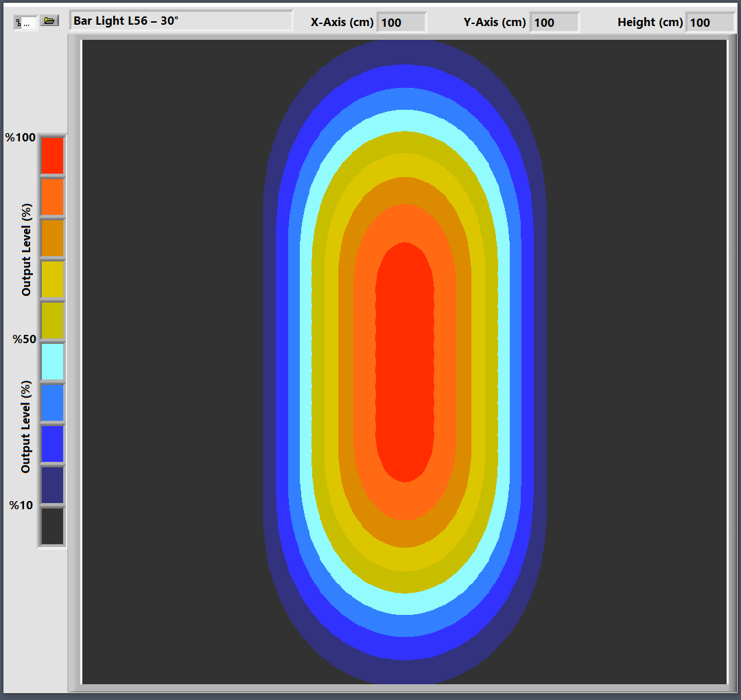741x700 pixels.
Task: Click the Height (cm) value field
Action: 709,23
